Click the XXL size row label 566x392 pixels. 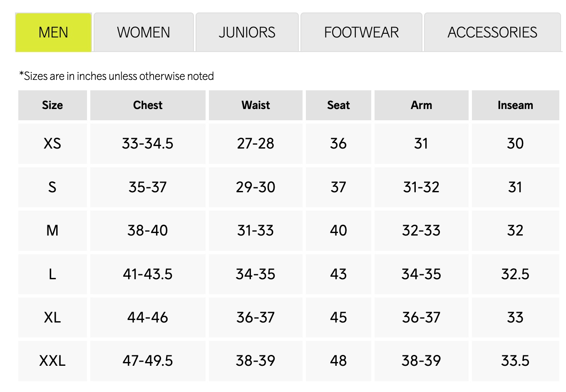click(x=52, y=361)
